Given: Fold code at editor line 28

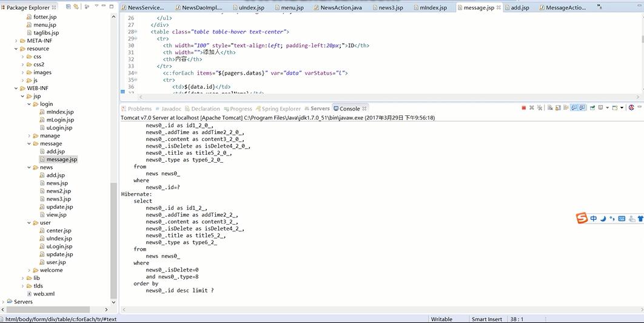Looking at the screenshot, I should point(136,32).
